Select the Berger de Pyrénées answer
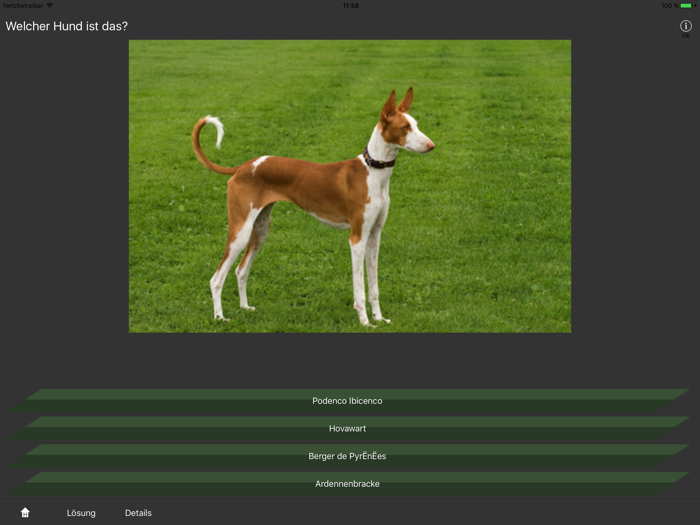This screenshot has width=700, height=525. coord(349,456)
